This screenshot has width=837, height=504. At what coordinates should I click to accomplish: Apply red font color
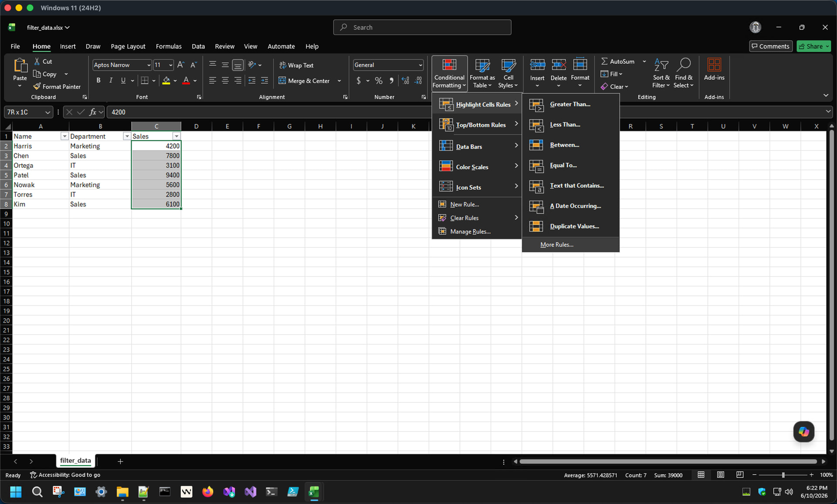186,81
